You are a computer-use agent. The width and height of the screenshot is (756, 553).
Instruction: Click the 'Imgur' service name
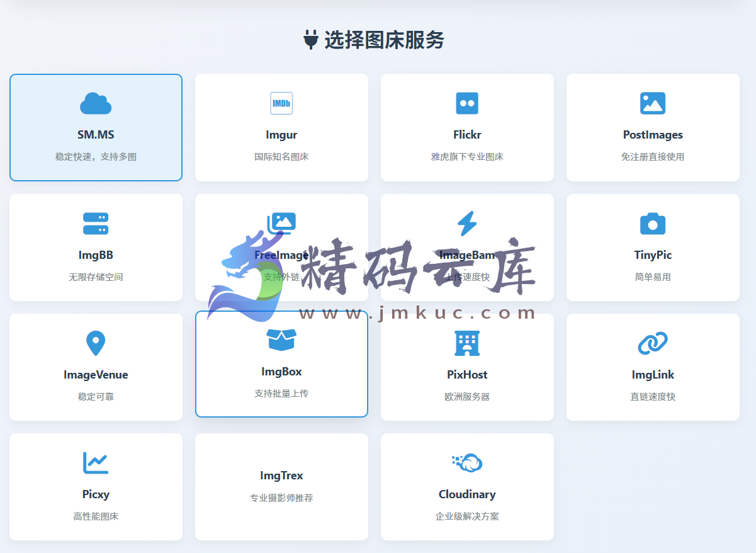[281, 135]
